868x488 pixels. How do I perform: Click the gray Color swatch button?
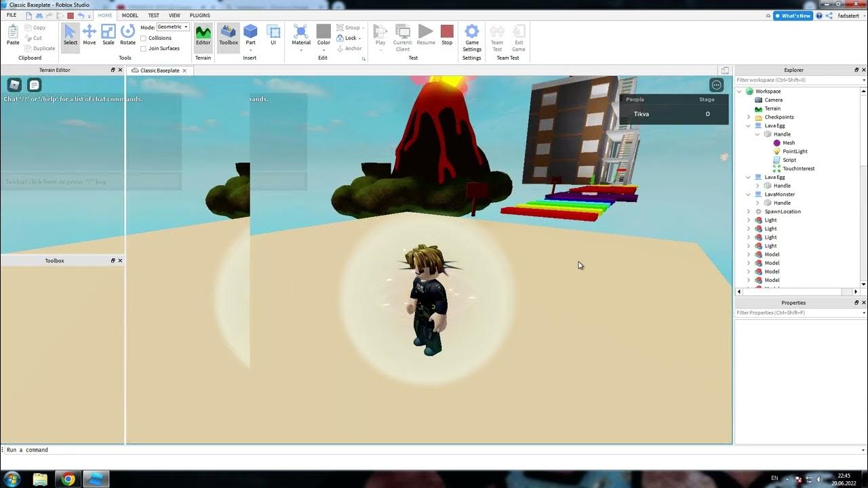(323, 31)
